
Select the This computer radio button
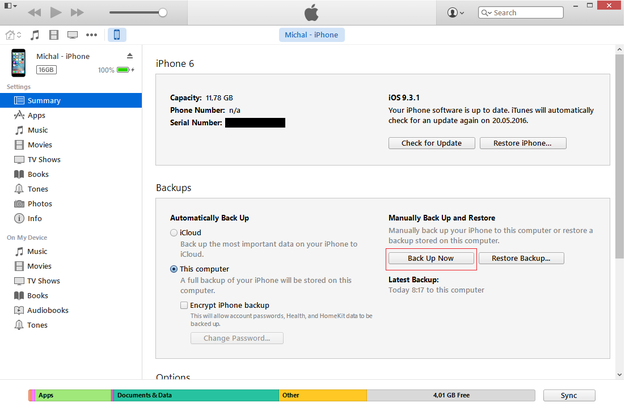point(174,269)
